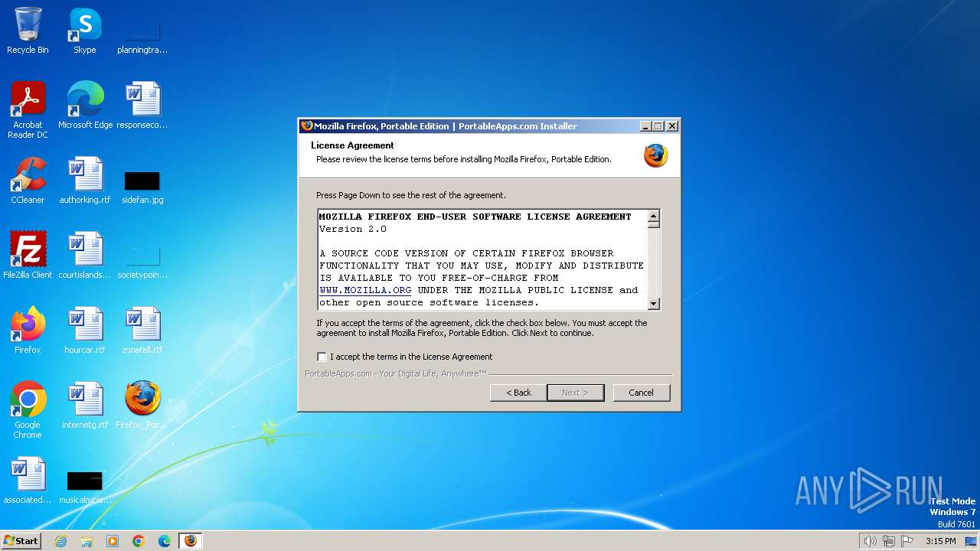
Task: Open the CCleaner desktop shortcut
Action: click(x=28, y=181)
